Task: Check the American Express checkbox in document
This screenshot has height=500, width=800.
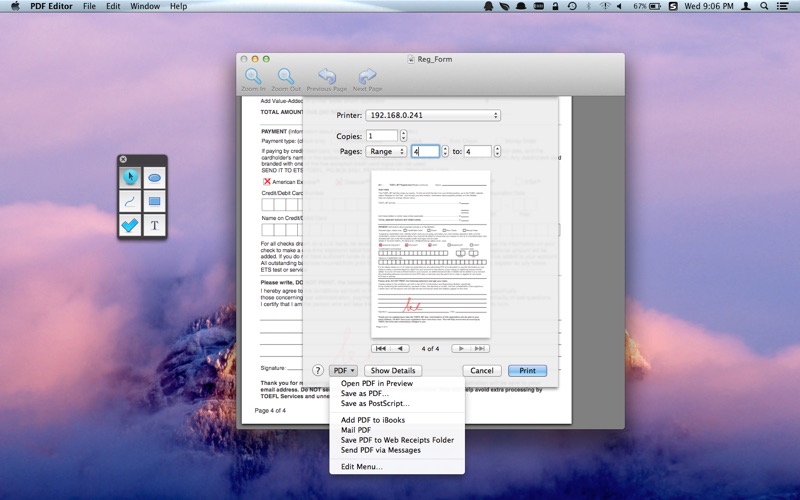Action: (266, 182)
